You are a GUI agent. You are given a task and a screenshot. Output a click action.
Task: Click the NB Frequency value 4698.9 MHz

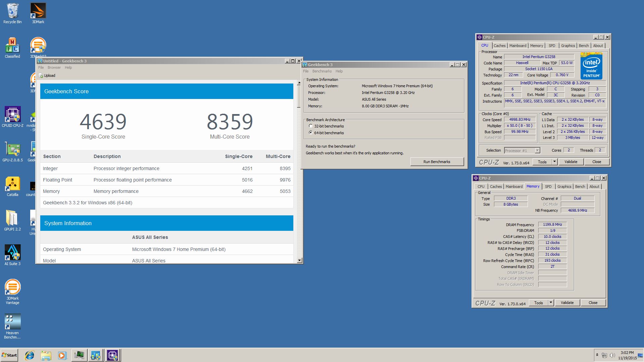578,210
